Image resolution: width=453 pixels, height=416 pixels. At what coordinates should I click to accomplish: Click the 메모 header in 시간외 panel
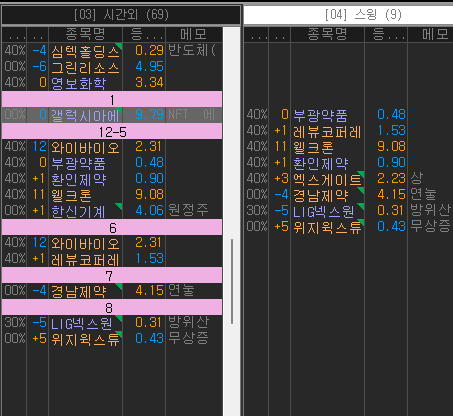pyautogui.click(x=194, y=34)
